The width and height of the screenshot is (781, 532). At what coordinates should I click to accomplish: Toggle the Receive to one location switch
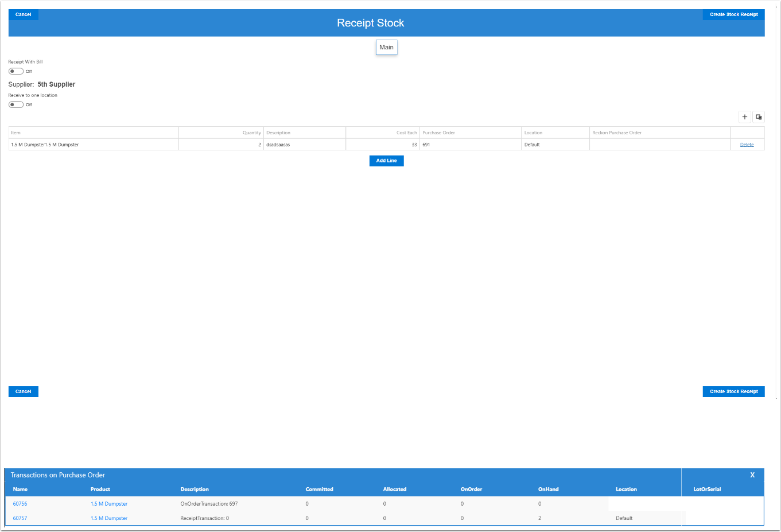(16, 105)
